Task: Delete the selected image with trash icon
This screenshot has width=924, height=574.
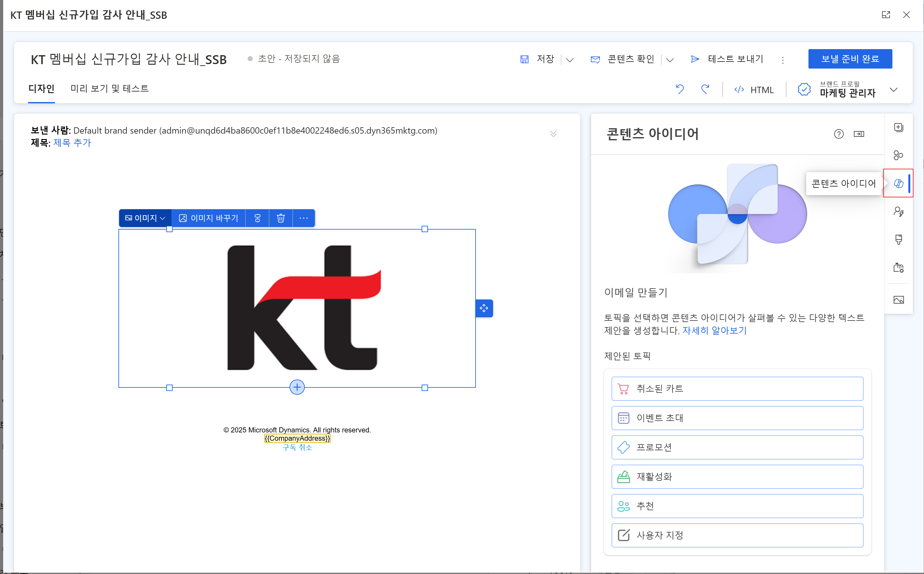Action: pyautogui.click(x=281, y=218)
